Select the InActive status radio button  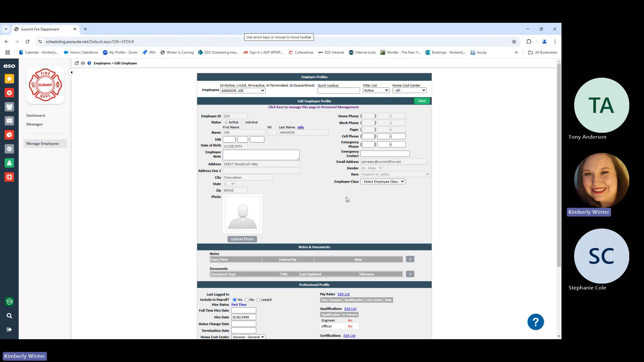(243, 122)
